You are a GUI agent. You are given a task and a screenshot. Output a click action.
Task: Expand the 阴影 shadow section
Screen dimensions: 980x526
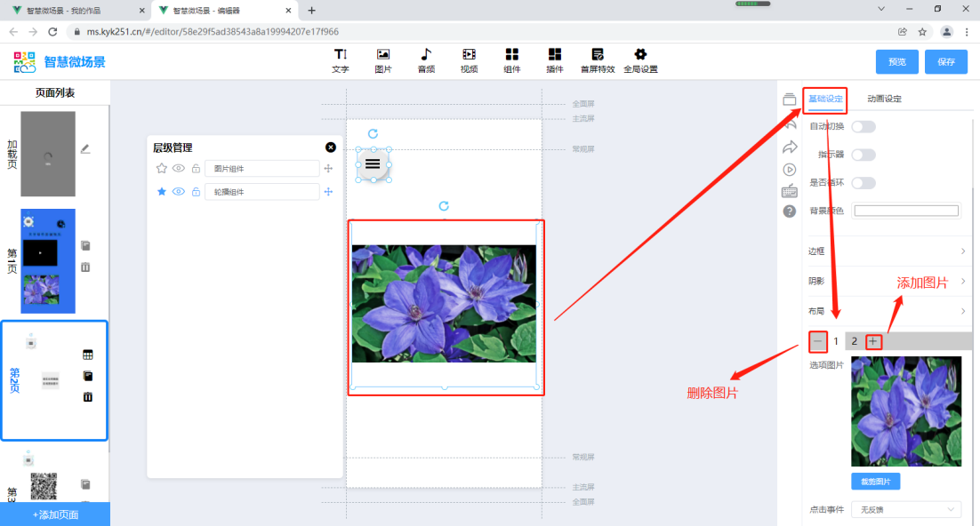887,282
